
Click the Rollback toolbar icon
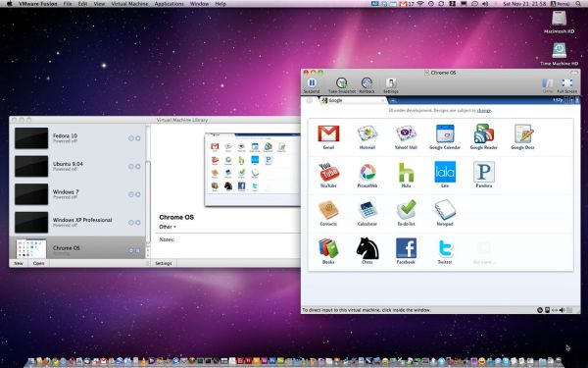point(367,85)
